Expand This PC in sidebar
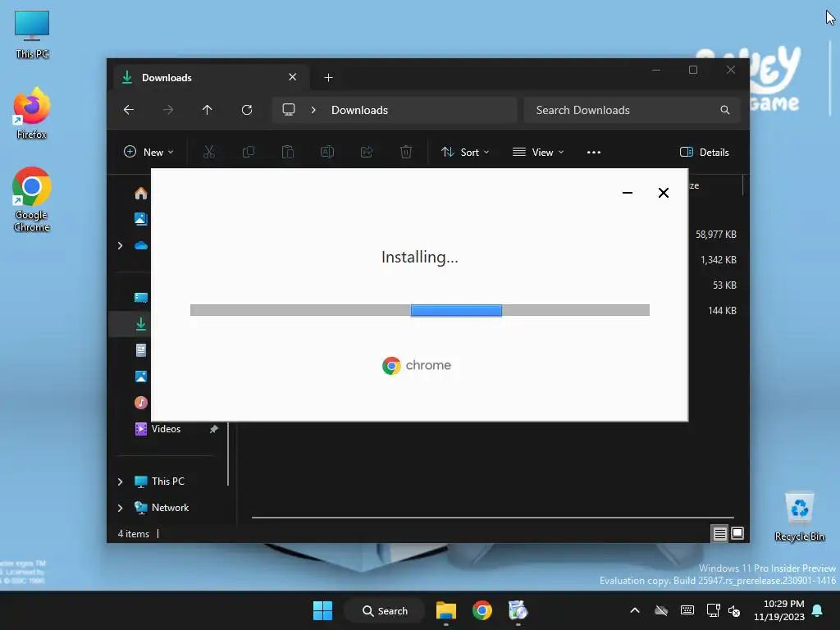The width and height of the screenshot is (840, 630). tap(120, 481)
